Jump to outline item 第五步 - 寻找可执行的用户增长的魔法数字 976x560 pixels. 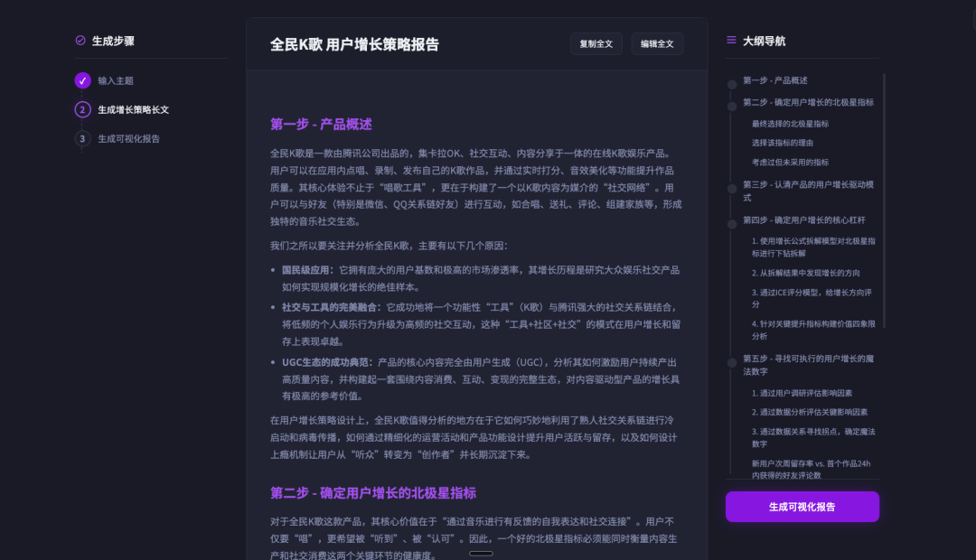pos(808,365)
